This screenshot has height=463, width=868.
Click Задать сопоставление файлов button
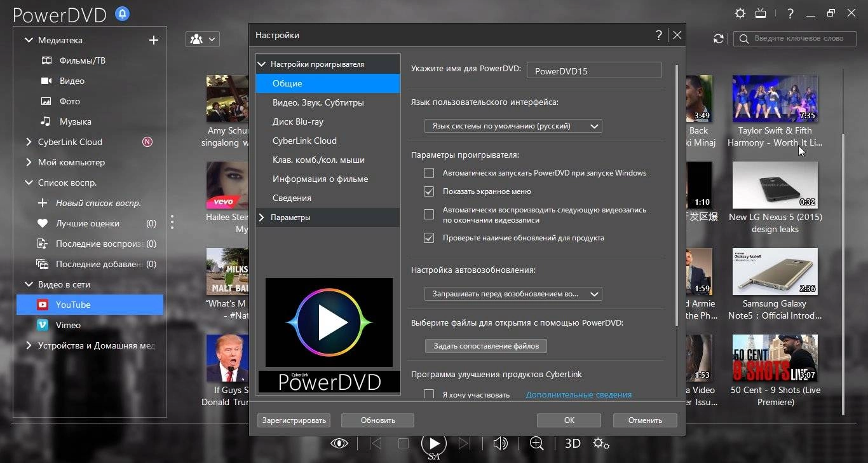tap(486, 346)
